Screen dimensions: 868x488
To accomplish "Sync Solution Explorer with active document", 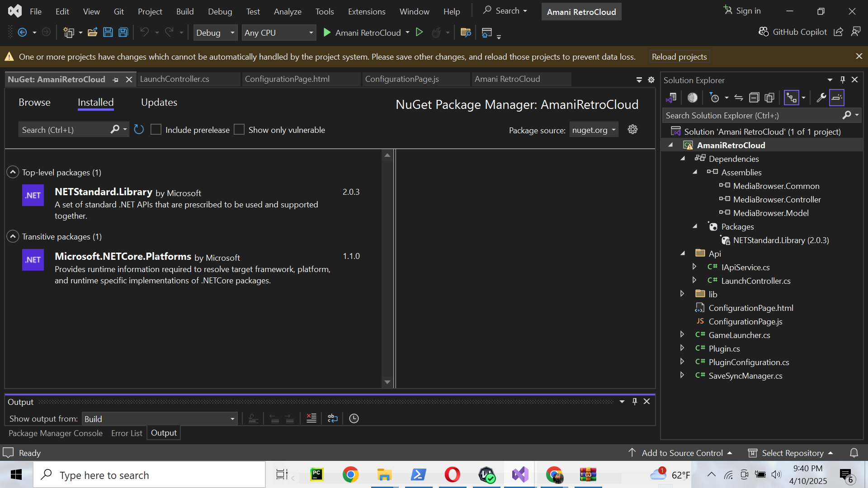I will (738, 97).
